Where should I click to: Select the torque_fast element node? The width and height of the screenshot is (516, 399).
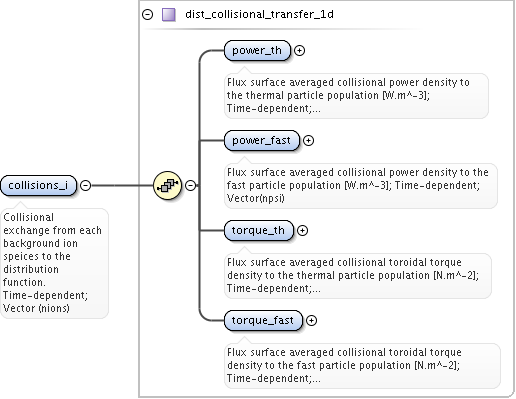pyautogui.click(x=263, y=320)
